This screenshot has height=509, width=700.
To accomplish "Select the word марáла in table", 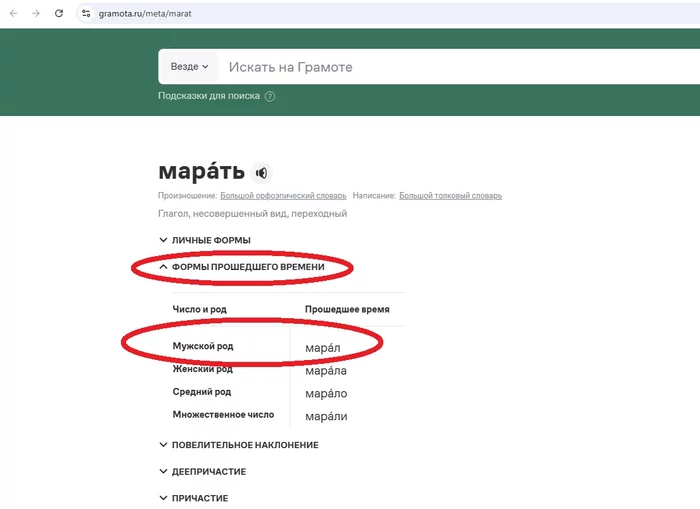I will pos(326,371).
